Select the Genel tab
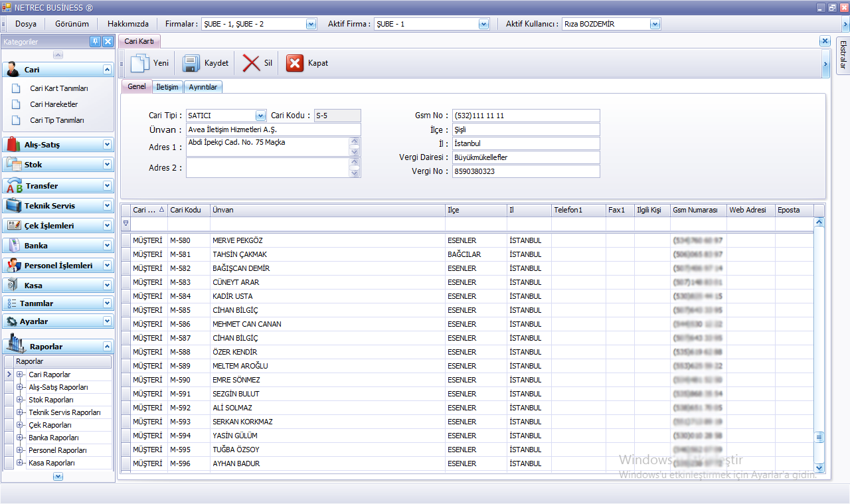850x504 pixels. tap(137, 86)
